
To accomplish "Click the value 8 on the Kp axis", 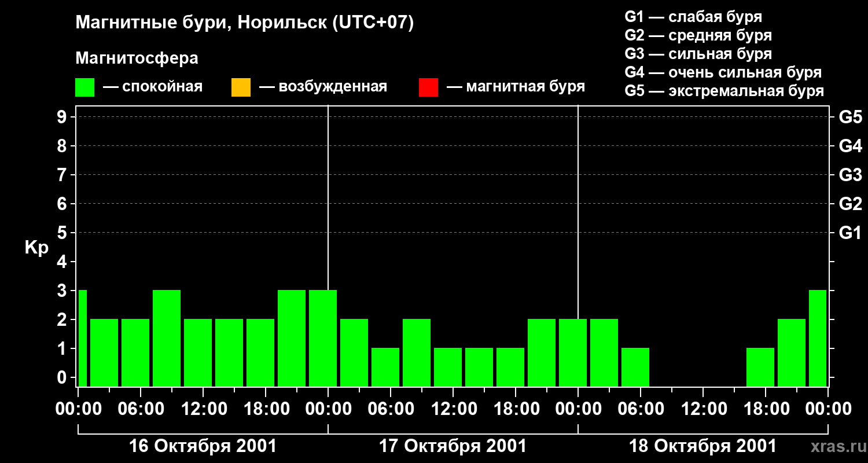I will (63, 146).
